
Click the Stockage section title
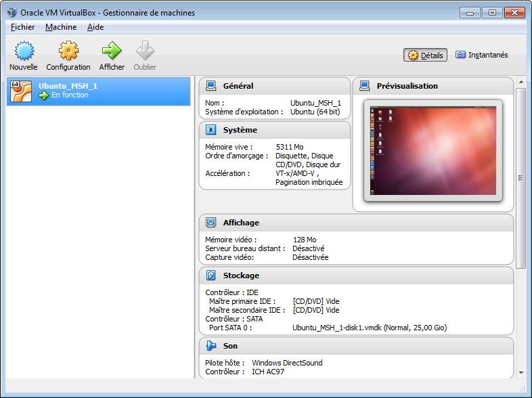pos(241,275)
